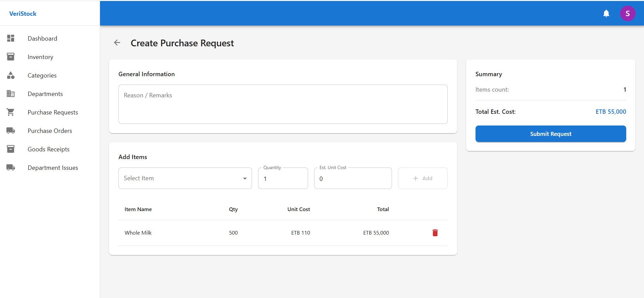Navigate to Department Issues

[53, 168]
